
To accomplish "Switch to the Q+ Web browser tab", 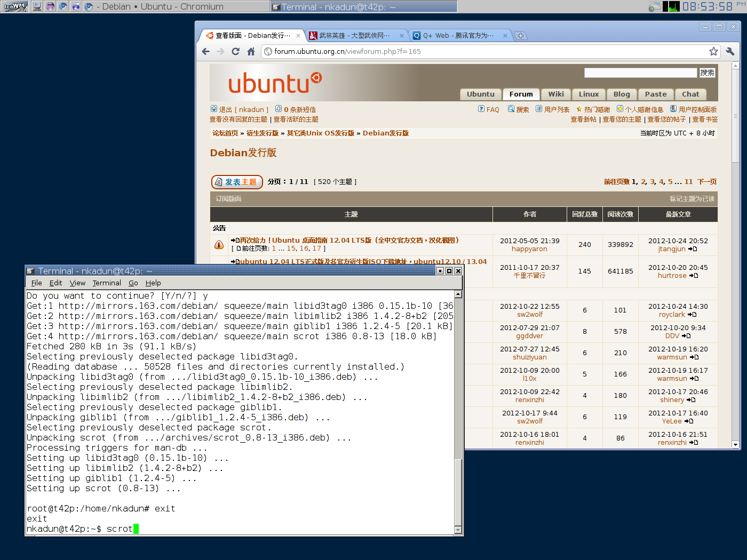I will coord(460,35).
